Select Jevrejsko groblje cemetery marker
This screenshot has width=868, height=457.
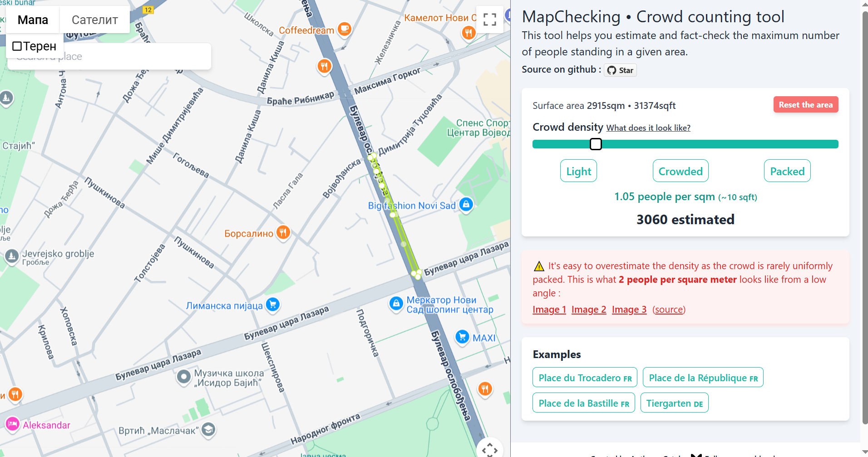coord(12,256)
